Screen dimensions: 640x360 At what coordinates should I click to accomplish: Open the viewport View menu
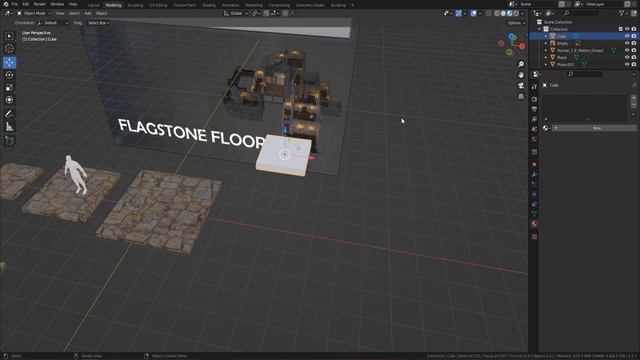[x=60, y=13]
